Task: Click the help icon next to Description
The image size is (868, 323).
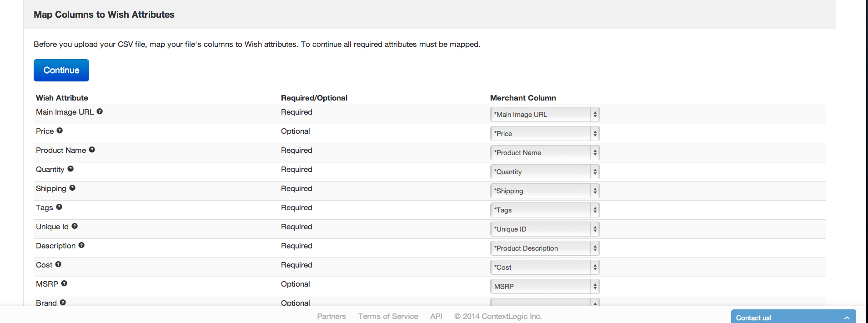Action: 81,245
